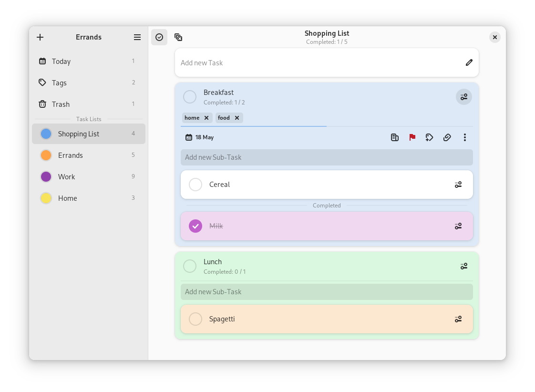
Task: Collapse the Breakfast task toolbar toggle
Action: [x=464, y=97]
